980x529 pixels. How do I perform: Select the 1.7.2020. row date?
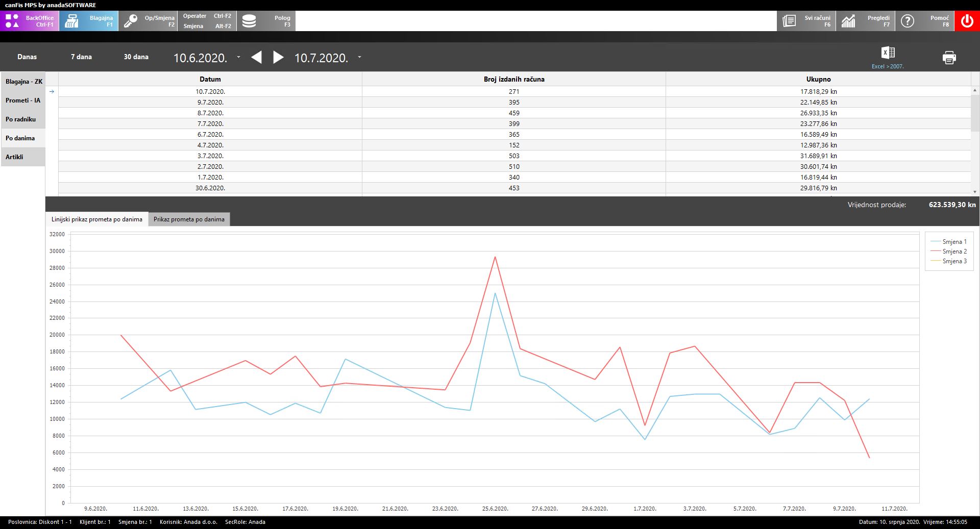tap(210, 178)
